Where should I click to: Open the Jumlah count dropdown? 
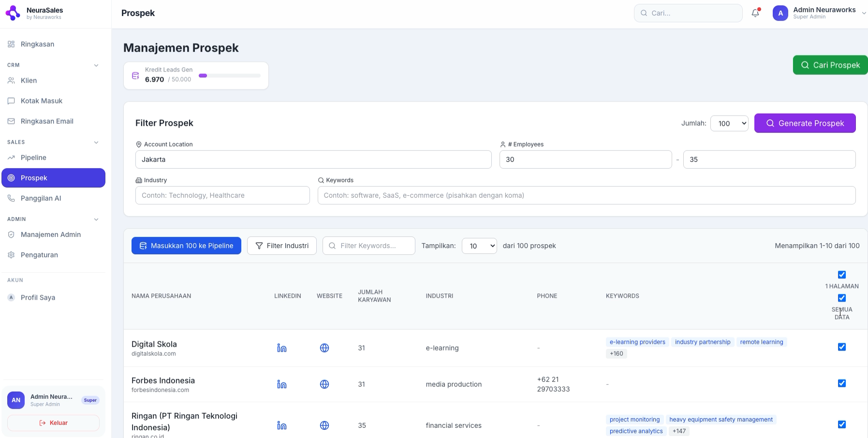point(729,123)
